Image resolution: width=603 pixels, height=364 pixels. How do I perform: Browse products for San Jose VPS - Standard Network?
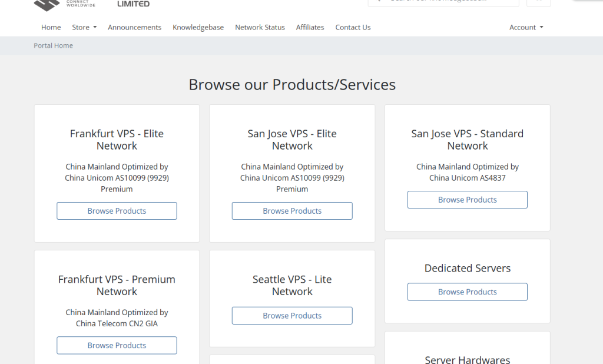(468, 200)
